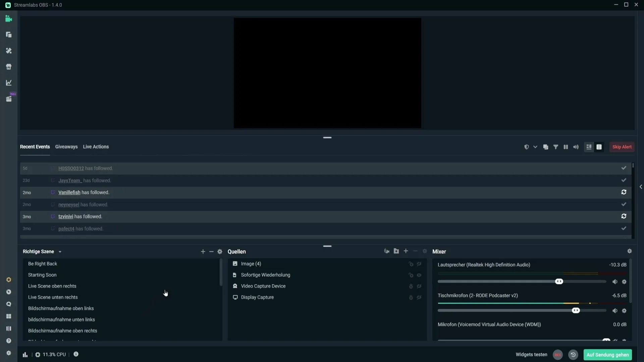
Task: Click Skip Alert button
Action: point(622,146)
